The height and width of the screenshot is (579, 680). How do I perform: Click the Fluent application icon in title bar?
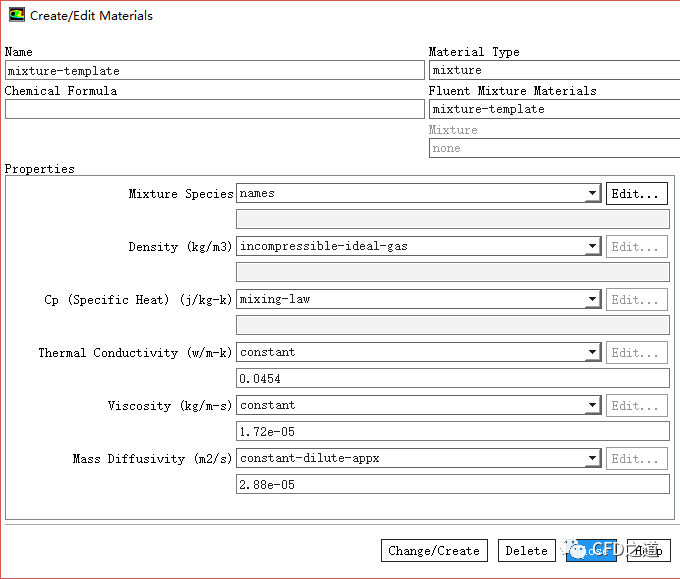tap(16, 16)
